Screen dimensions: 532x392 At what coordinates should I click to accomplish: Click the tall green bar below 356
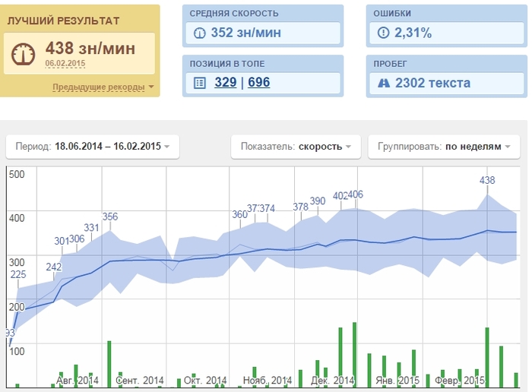(109, 364)
